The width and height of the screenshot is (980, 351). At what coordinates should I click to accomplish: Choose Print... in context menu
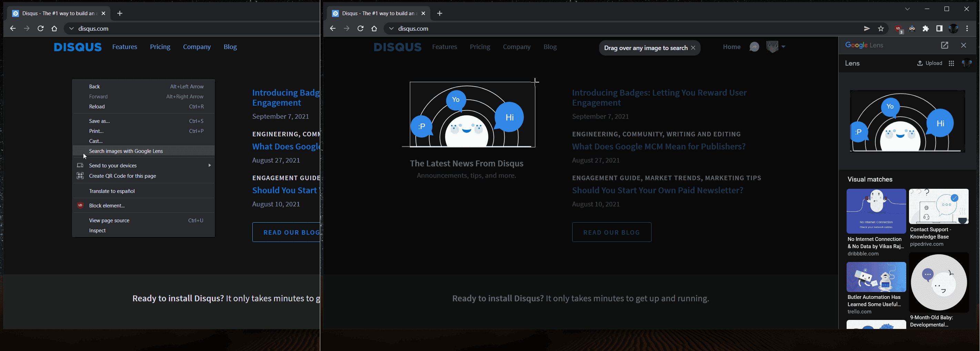tap(143, 131)
